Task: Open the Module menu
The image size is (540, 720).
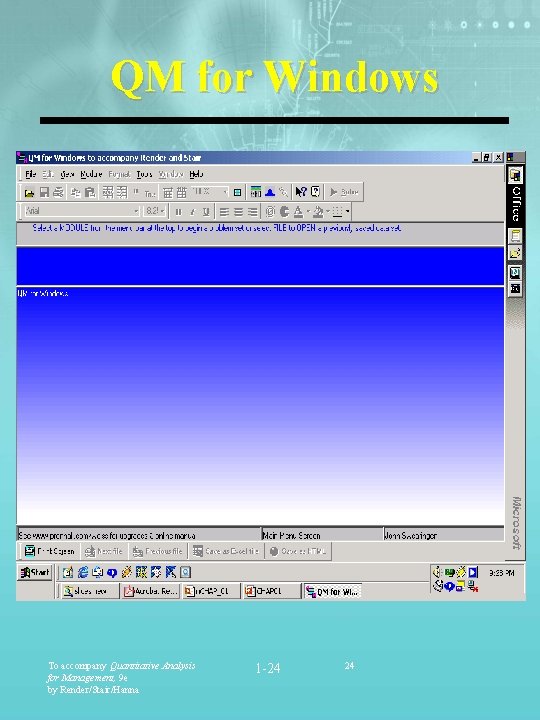Action: [x=91, y=174]
